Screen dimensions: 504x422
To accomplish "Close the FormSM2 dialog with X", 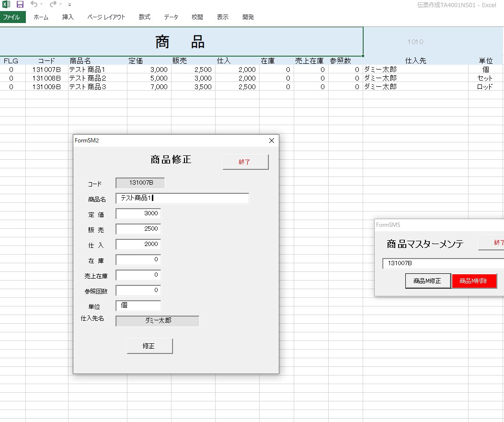I will point(272,141).
